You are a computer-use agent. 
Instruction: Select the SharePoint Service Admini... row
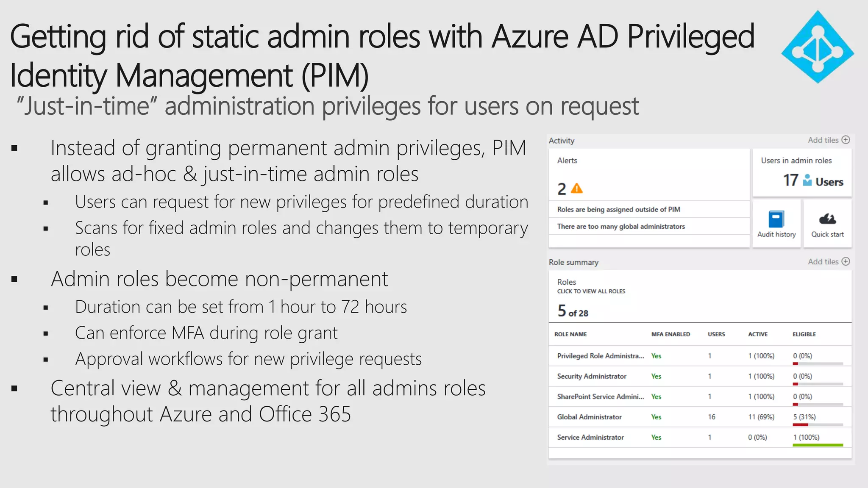coord(700,396)
